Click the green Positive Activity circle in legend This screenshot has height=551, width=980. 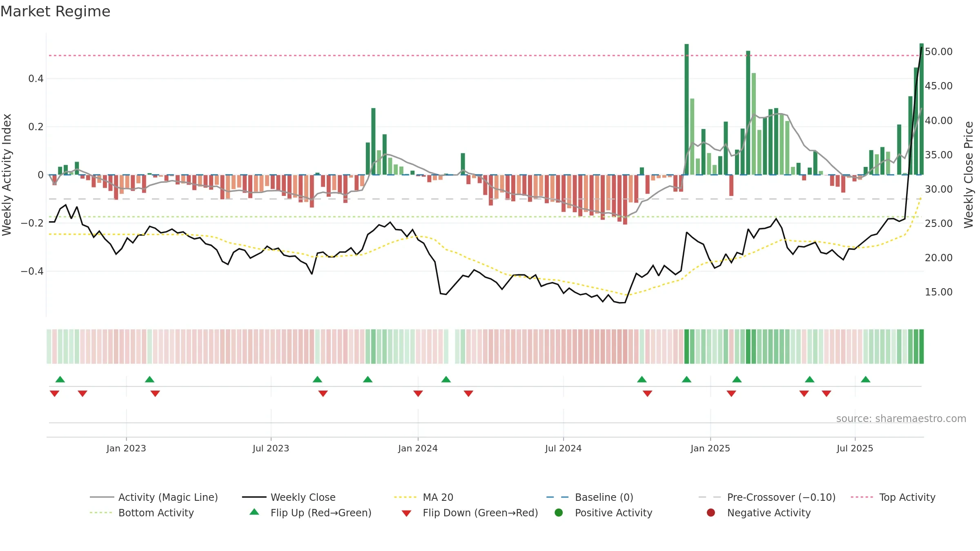(x=559, y=513)
